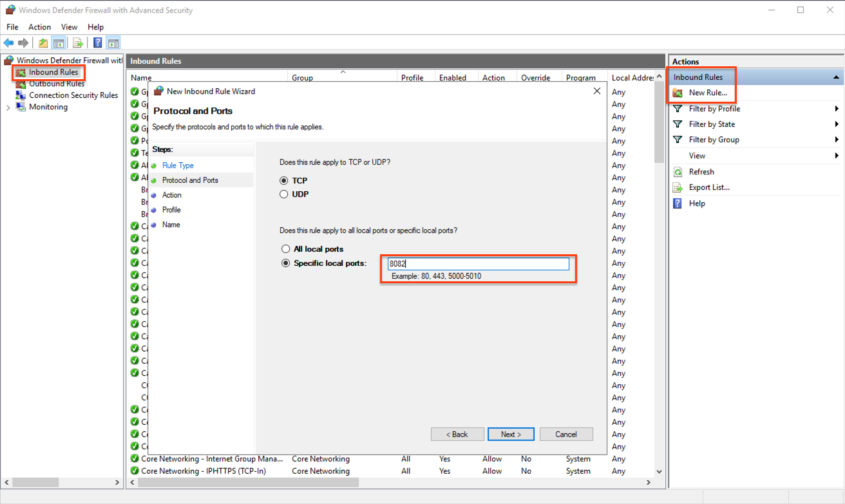The height and width of the screenshot is (504, 845).
Task: Choose the All local ports option
Action: click(286, 249)
